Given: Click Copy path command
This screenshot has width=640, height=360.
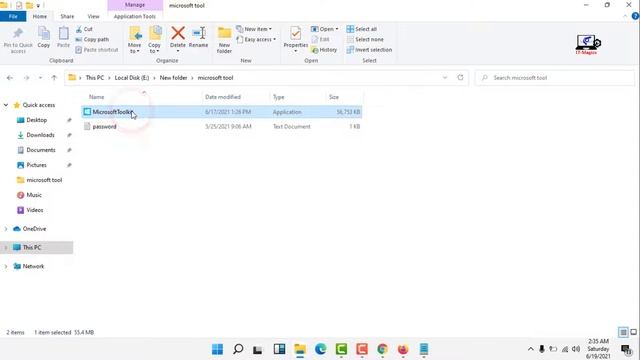Looking at the screenshot, I should (x=92, y=40).
